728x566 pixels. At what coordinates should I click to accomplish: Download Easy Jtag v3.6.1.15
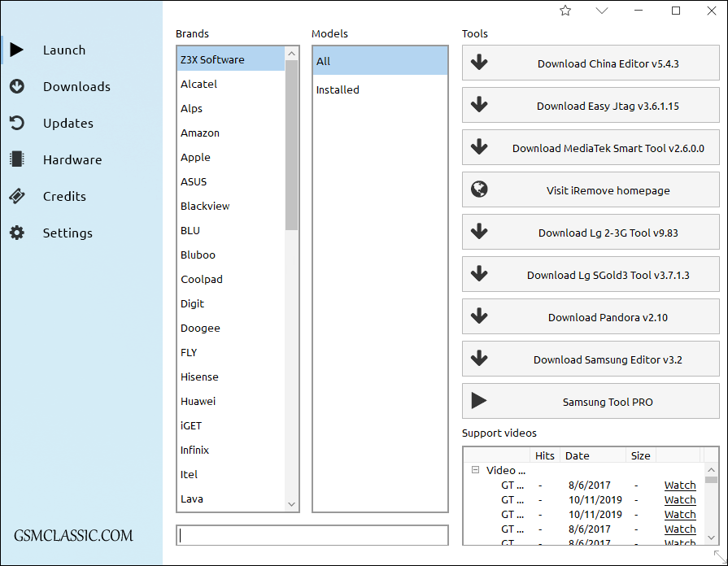tap(591, 105)
